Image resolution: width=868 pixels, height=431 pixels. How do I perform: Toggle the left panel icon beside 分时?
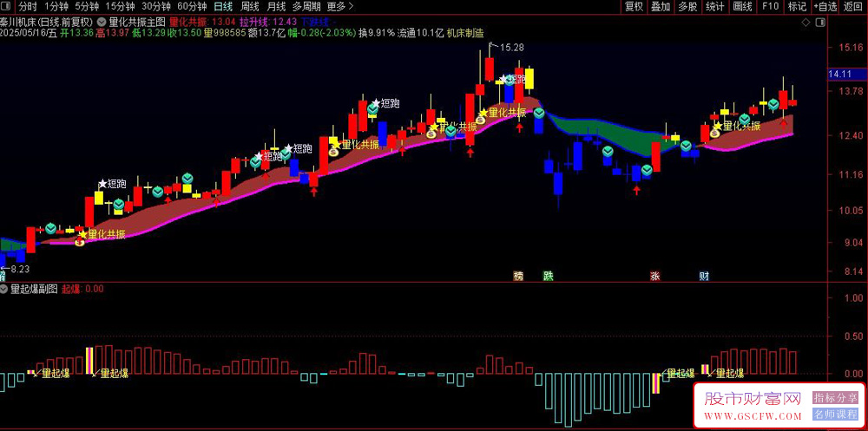point(5,7)
